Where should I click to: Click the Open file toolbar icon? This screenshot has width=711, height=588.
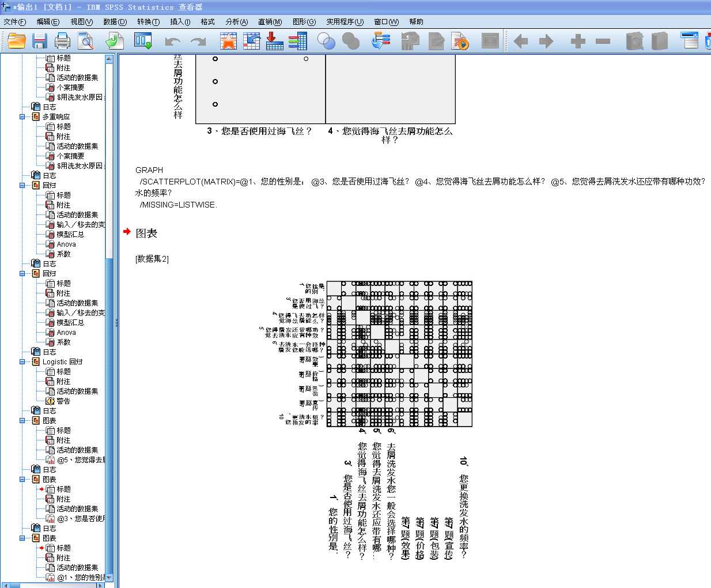17,41
